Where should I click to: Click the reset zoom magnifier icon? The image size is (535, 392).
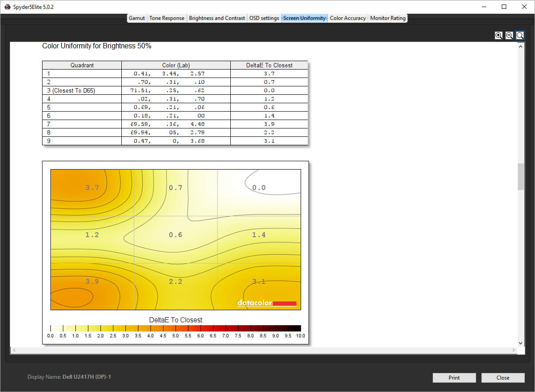520,35
